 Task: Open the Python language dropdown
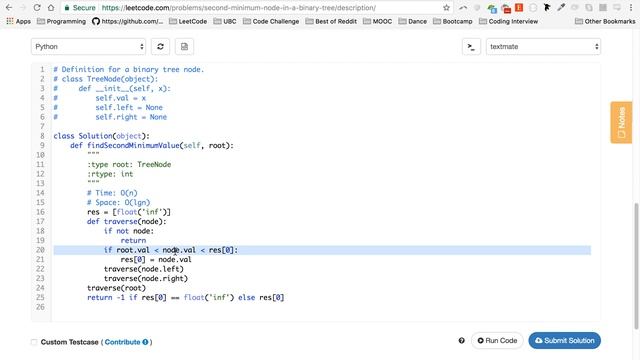[x=88, y=47]
